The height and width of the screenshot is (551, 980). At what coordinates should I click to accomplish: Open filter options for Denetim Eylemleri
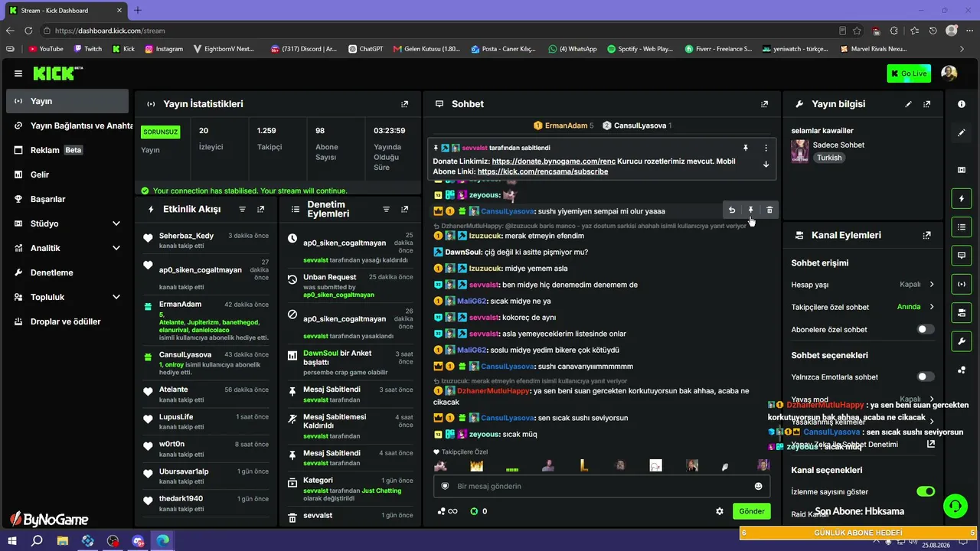tap(386, 209)
